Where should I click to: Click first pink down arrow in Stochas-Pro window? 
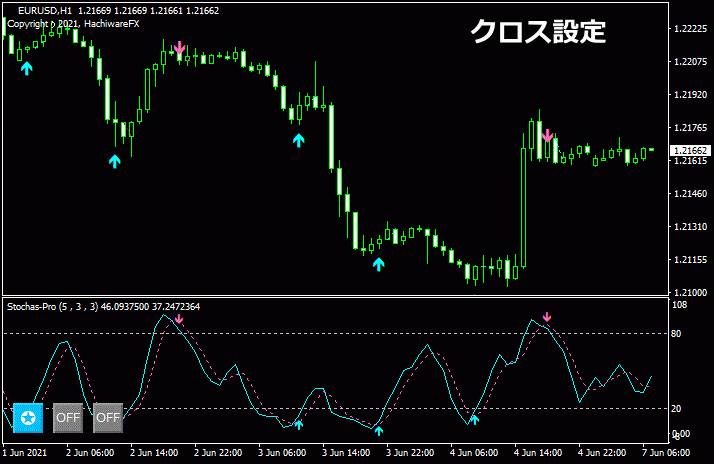[178, 319]
